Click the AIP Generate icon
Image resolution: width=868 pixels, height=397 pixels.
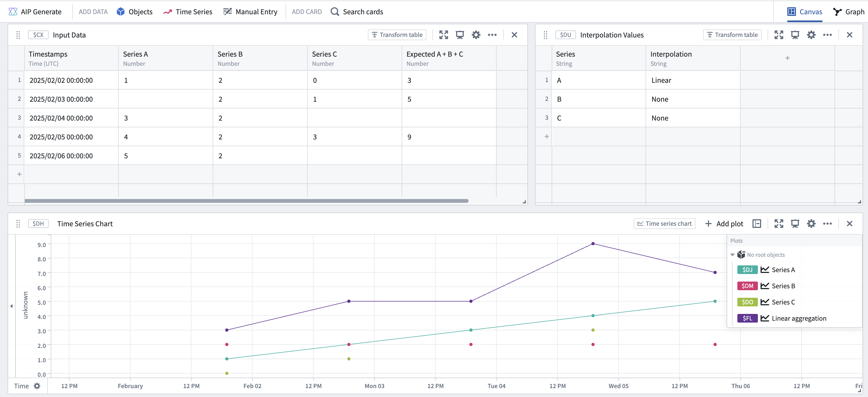click(13, 12)
